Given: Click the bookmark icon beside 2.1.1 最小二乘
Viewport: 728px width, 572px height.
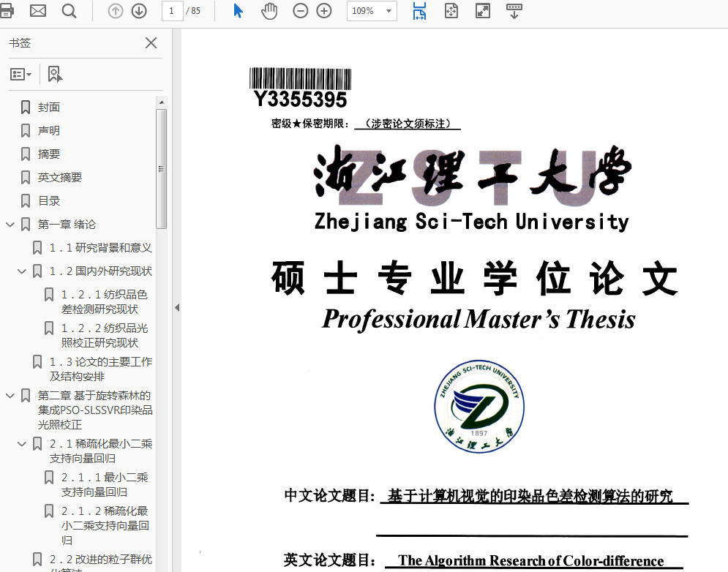Looking at the screenshot, I should coord(49,478).
